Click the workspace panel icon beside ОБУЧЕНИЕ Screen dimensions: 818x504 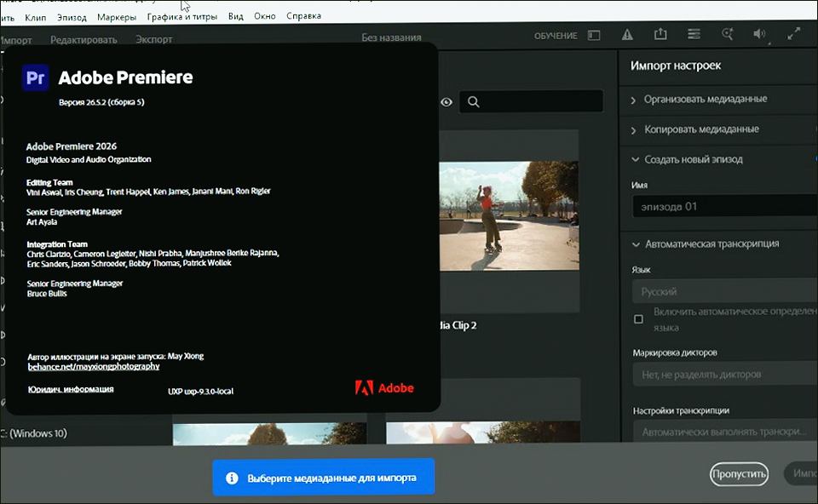tap(594, 36)
